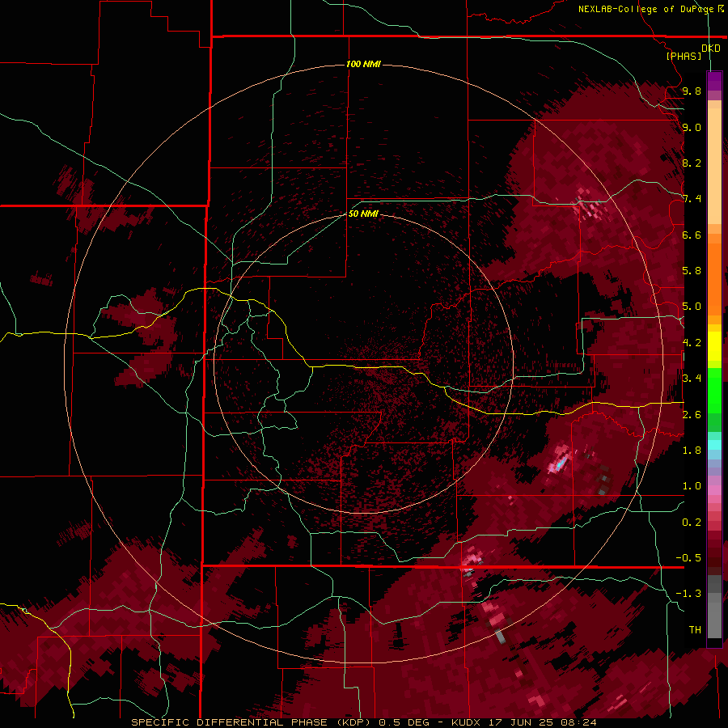
Task: Click the 4.2 scale value
Action: [x=692, y=343]
